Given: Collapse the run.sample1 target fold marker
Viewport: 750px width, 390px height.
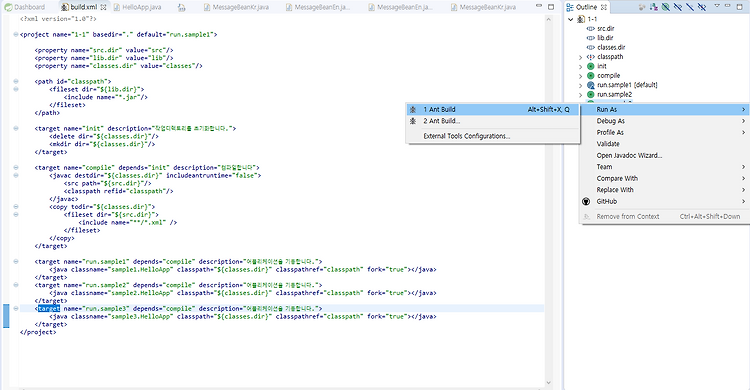Looking at the screenshot, I should pyautogui.click(x=16, y=262).
